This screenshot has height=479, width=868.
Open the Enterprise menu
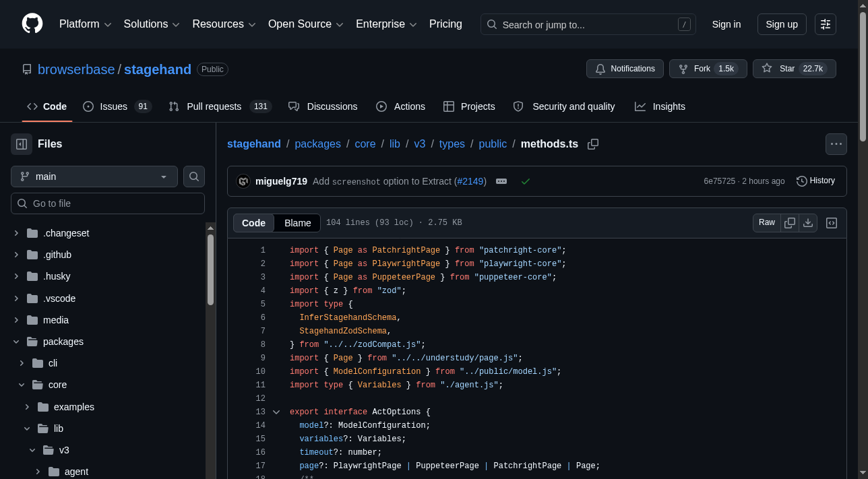click(x=386, y=24)
